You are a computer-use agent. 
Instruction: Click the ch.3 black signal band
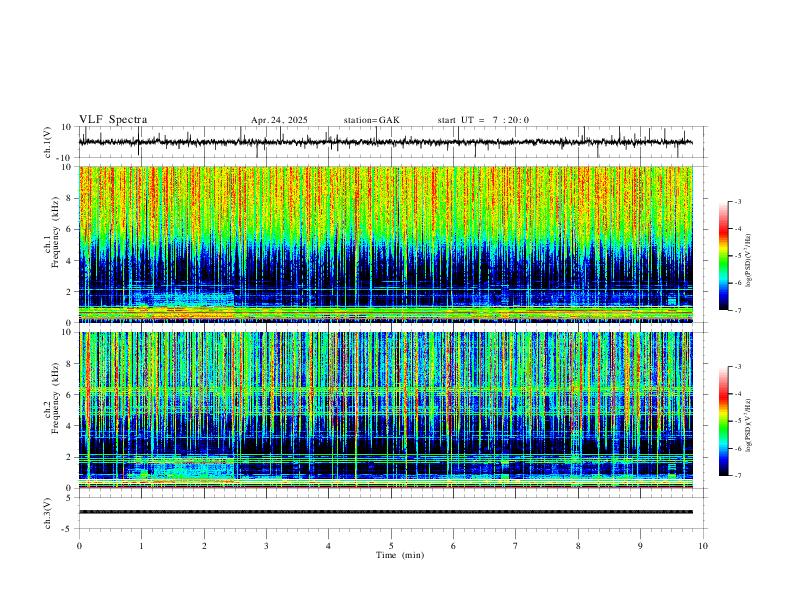[x=385, y=512]
